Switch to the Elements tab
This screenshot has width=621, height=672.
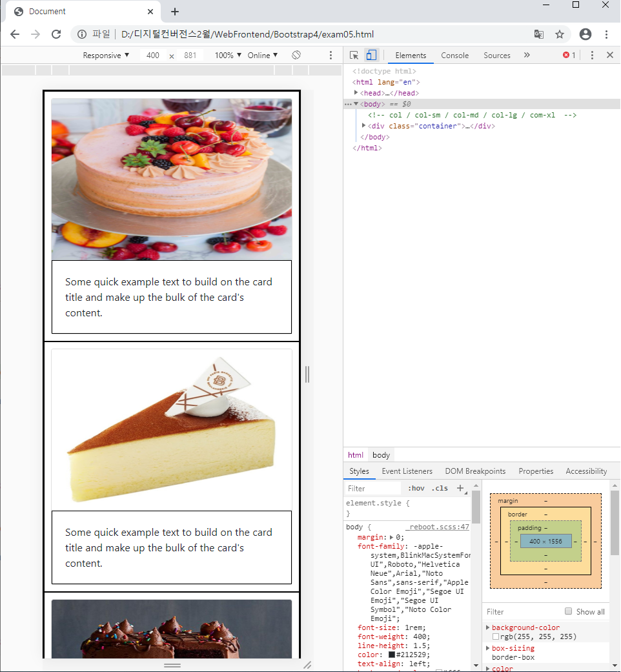(411, 56)
